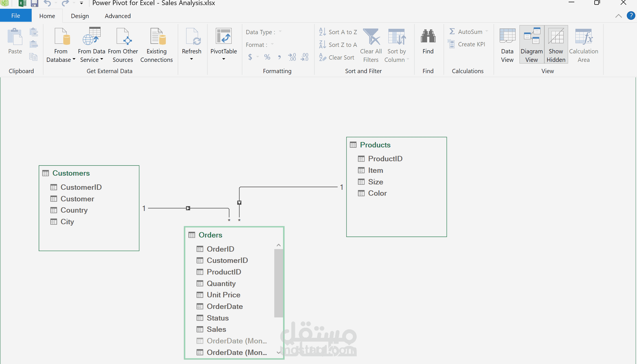Open the Advanced ribbon tab
The image size is (637, 364).
118,16
